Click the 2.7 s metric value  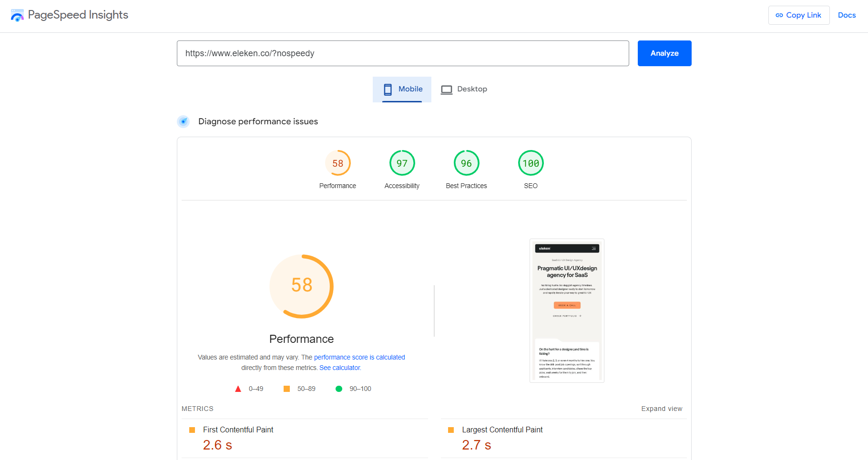click(x=476, y=445)
